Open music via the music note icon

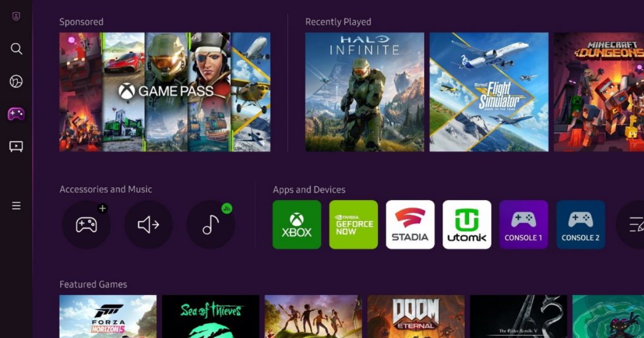[x=210, y=225]
